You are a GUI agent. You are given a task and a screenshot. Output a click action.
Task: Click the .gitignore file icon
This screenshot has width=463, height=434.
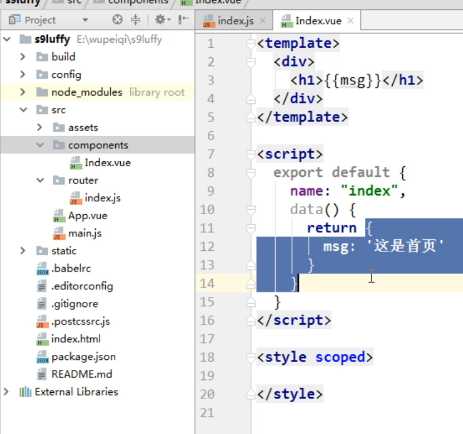pos(42,304)
